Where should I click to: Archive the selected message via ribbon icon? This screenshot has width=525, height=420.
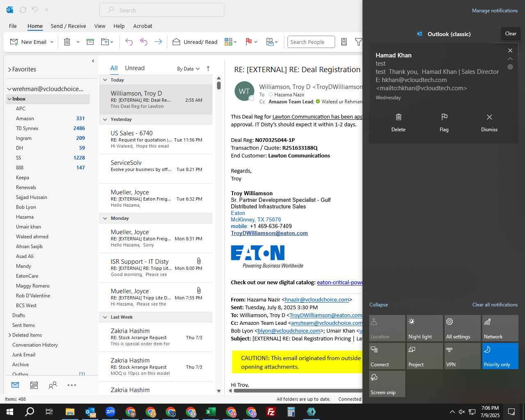[90, 42]
